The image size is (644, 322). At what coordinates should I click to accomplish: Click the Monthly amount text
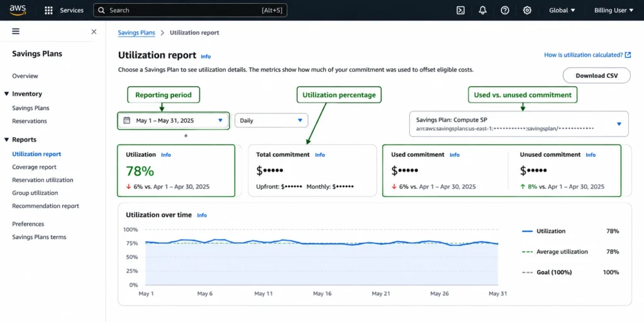click(x=330, y=186)
